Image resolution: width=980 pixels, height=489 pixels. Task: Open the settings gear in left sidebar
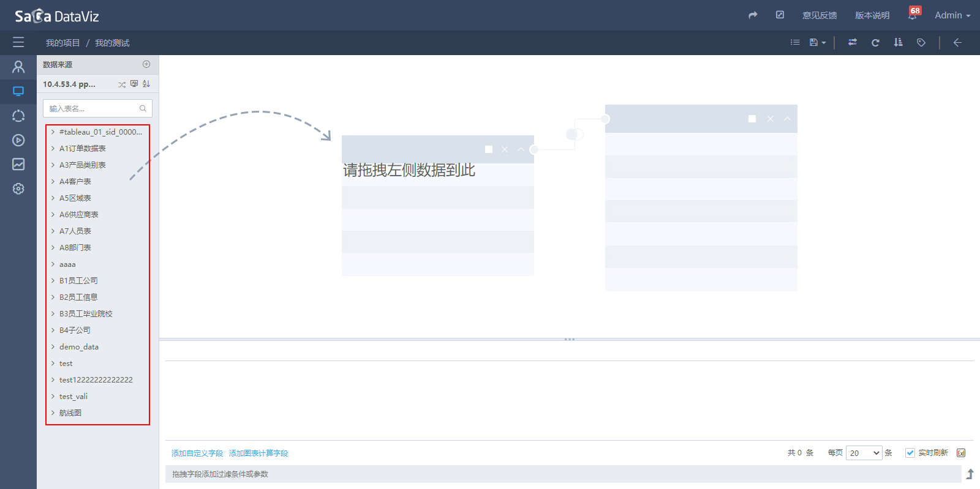pyautogui.click(x=18, y=189)
